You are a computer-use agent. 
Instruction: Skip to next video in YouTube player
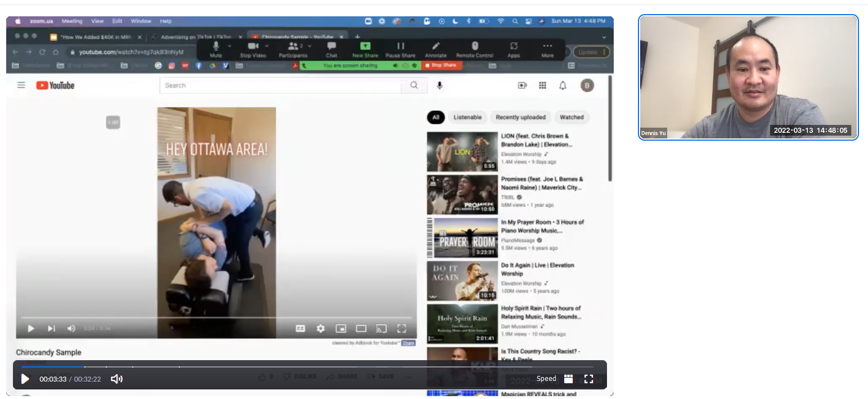pos(51,329)
